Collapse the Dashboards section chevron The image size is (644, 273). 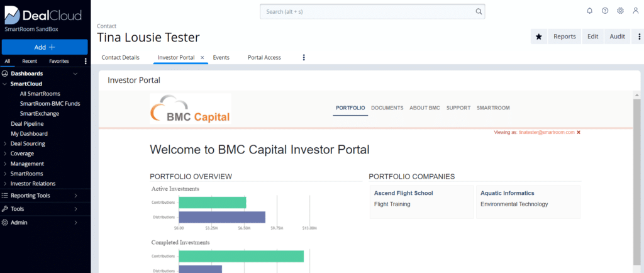click(75, 74)
